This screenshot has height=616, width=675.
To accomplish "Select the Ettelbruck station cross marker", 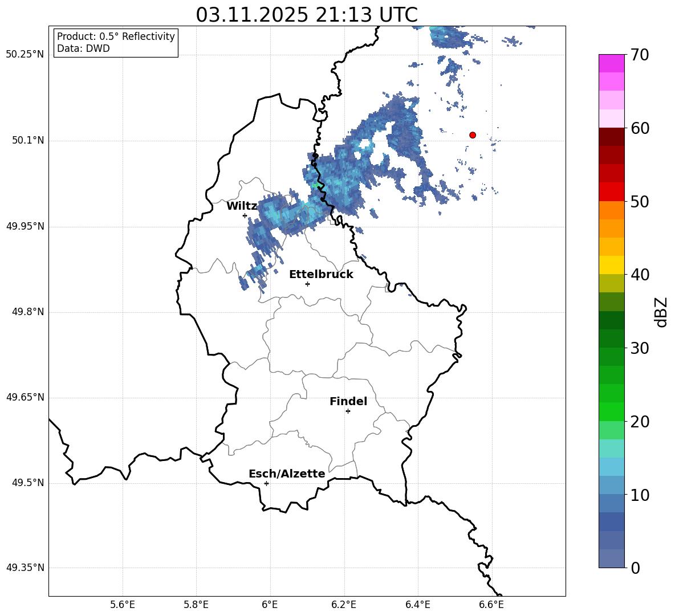I will 307,284.
